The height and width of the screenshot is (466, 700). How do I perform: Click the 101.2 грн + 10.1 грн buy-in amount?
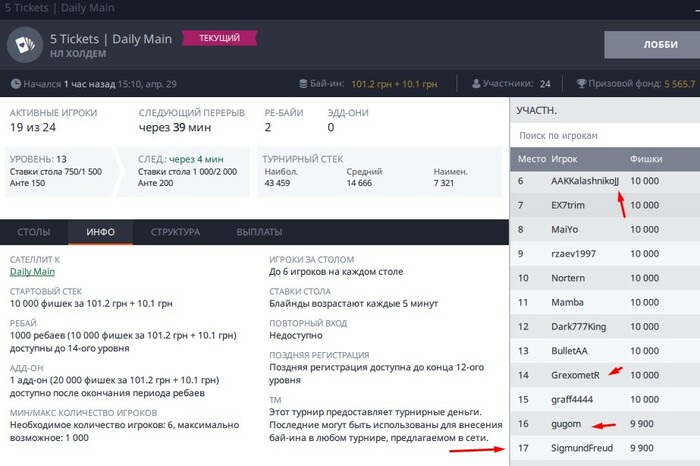394,84
